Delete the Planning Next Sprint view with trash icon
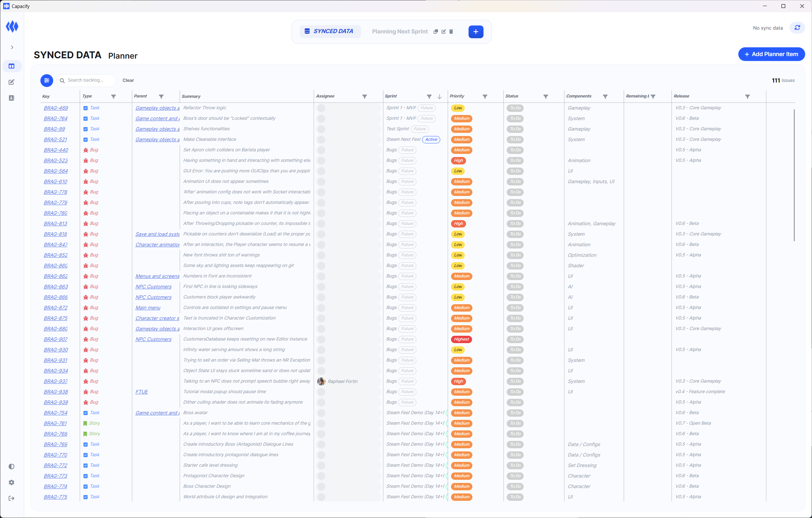 [452, 32]
